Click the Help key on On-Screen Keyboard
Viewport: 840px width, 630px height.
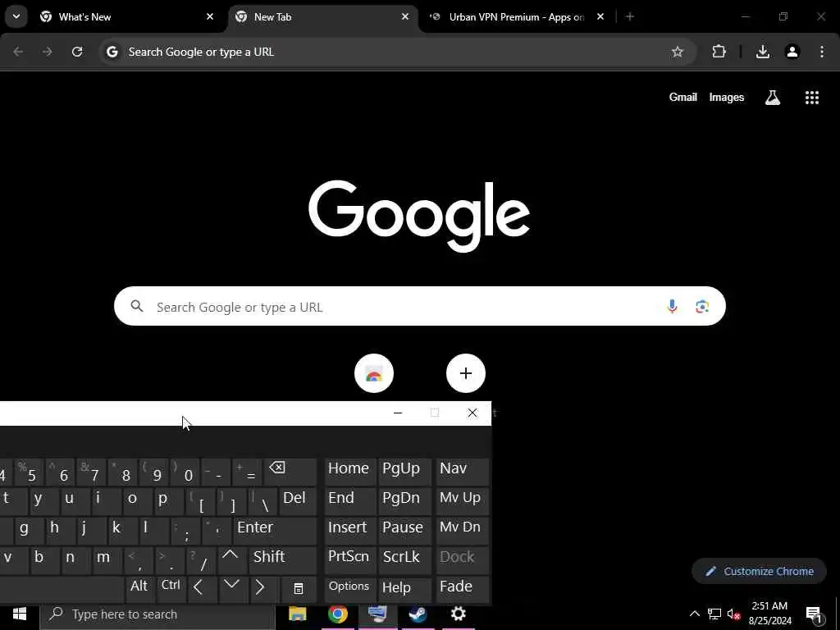tap(405, 589)
